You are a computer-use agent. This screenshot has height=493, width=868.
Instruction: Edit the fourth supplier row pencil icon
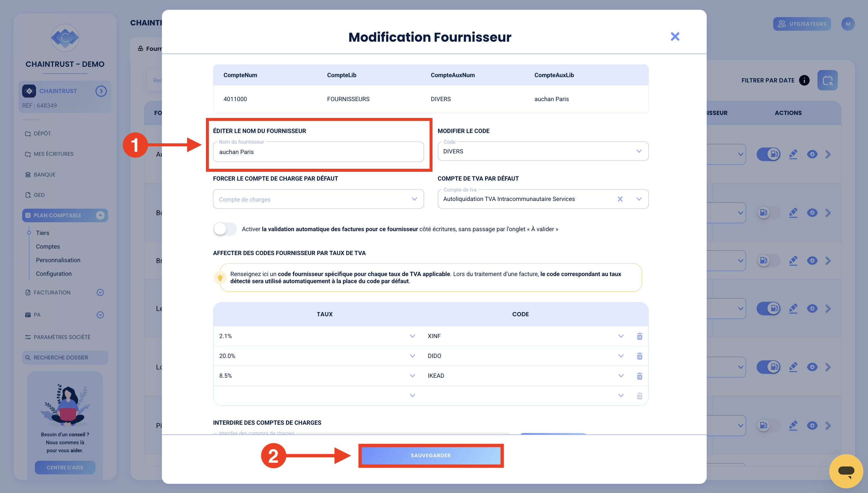793,309
